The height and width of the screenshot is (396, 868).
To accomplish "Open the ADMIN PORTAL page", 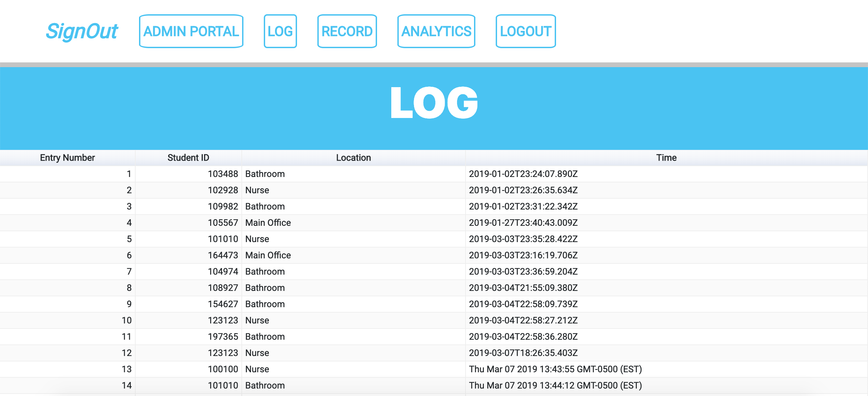I will tap(191, 31).
